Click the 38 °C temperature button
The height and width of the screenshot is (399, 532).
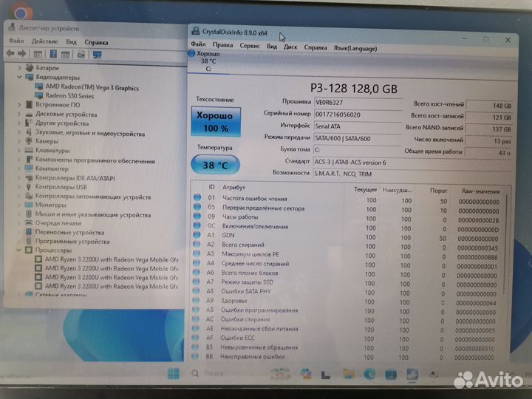point(216,165)
